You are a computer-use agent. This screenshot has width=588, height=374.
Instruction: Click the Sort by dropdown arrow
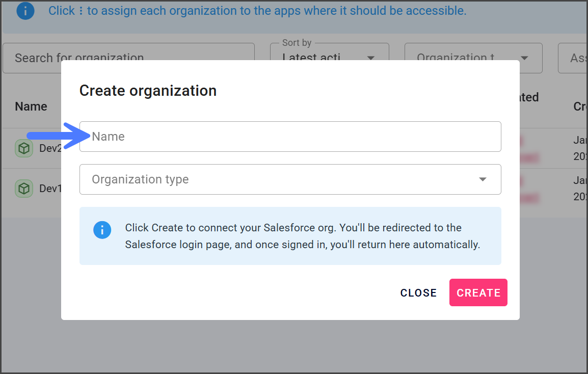pos(371,58)
